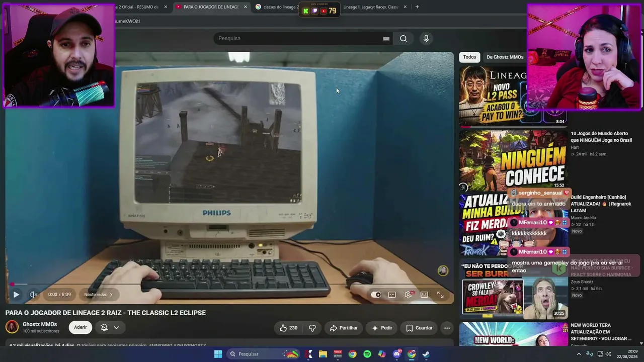The width and height of the screenshot is (644, 362).
Task: Open 'Build Engenheiro [Canhão]' video title
Action: click(x=602, y=204)
